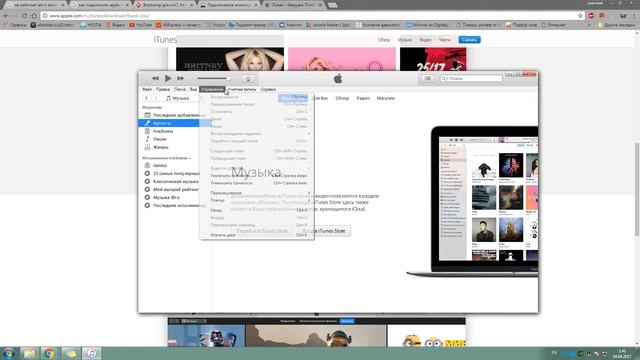Click the iTunes next track fast-forward button
640x360 pixels.
[x=180, y=78]
